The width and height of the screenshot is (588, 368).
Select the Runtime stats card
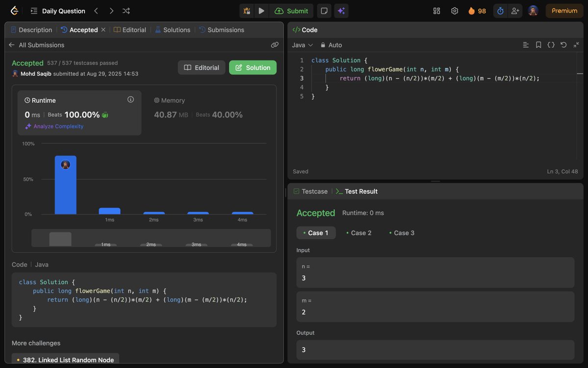click(x=79, y=113)
